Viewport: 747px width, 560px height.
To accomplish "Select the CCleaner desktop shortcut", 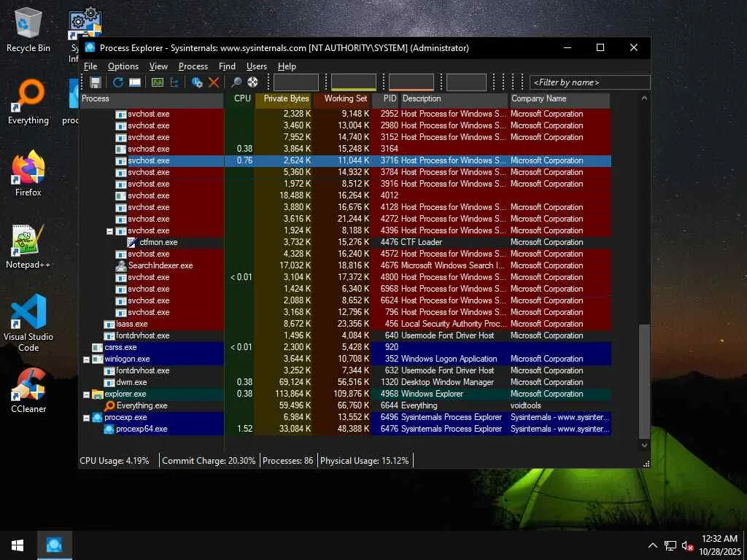I will [x=28, y=391].
